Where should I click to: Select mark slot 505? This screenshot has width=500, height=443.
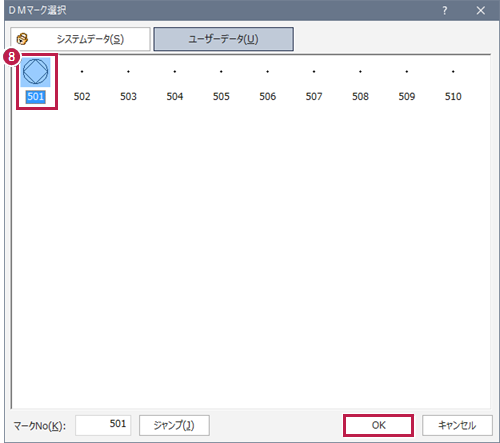coord(221,83)
